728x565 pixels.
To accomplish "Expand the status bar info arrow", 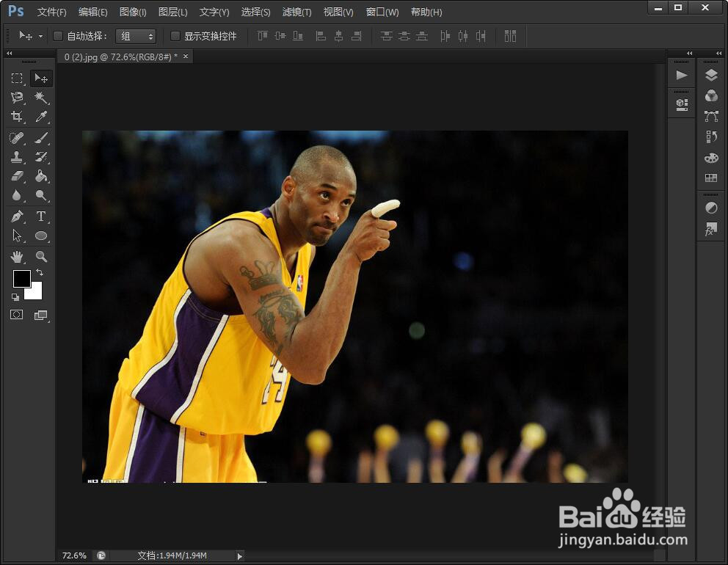I will click(239, 555).
